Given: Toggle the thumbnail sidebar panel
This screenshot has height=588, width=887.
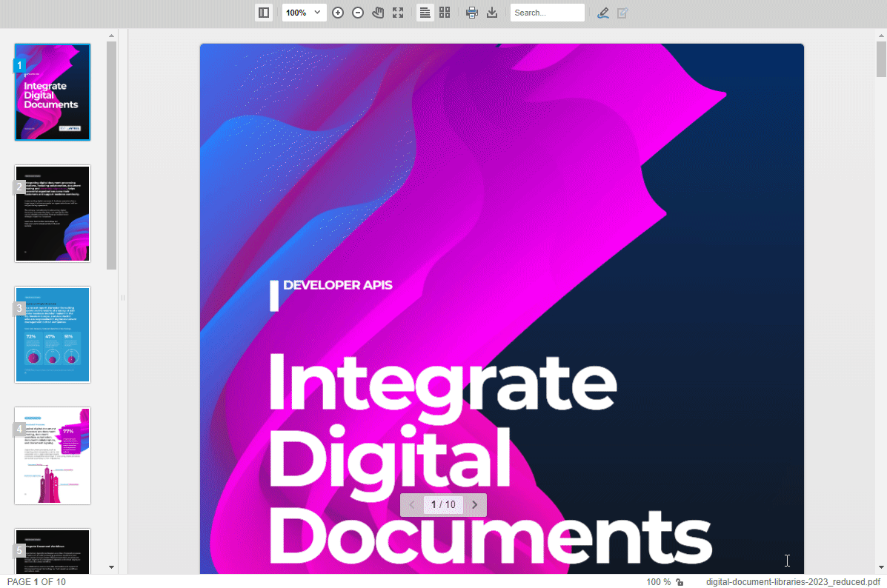Looking at the screenshot, I should coord(263,13).
